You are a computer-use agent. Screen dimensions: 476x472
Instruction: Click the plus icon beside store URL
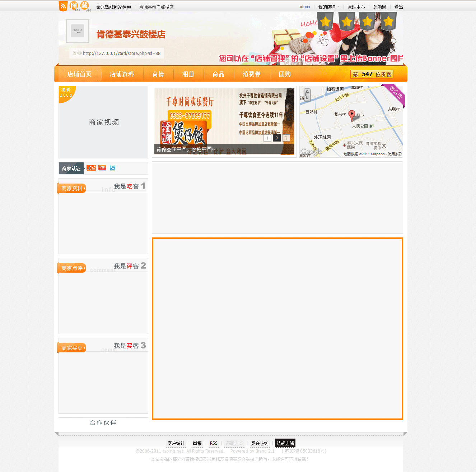(x=79, y=53)
